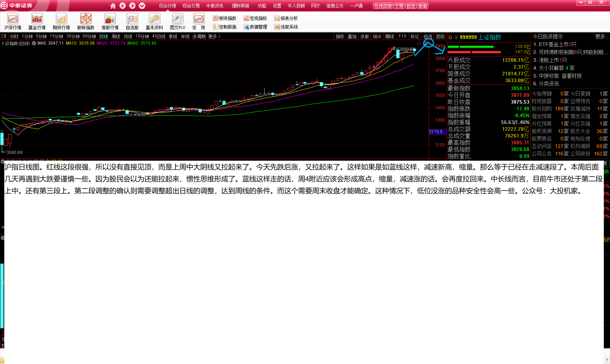Expand 更多 period options
This screenshot has width=610, height=364.
tap(214, 36)
